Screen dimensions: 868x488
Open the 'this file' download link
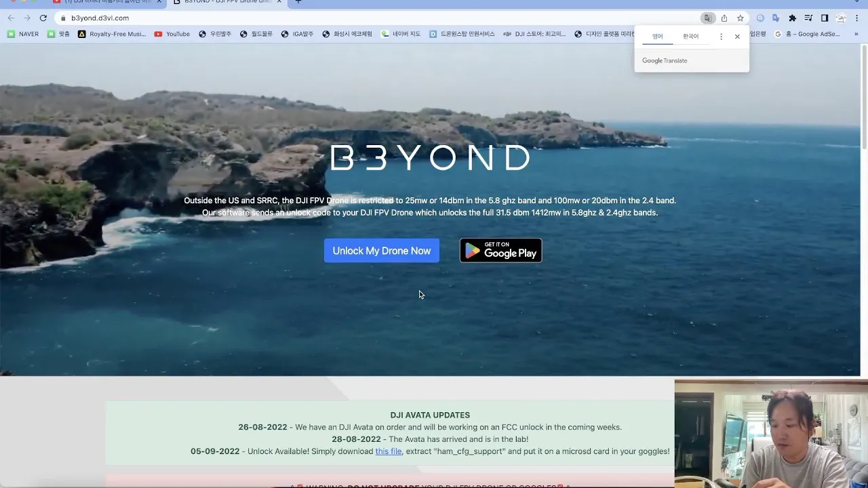coord(389,451)
